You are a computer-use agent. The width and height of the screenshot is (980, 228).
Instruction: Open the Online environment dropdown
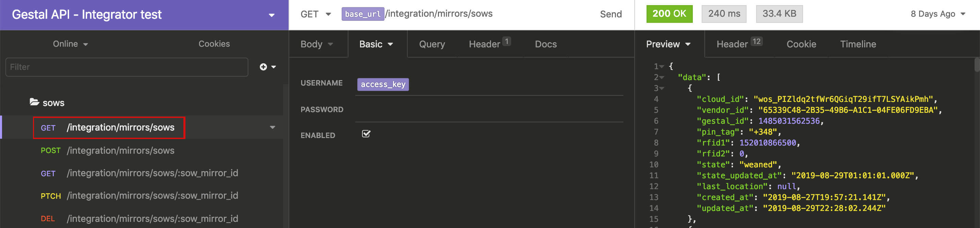coord(70,44)
